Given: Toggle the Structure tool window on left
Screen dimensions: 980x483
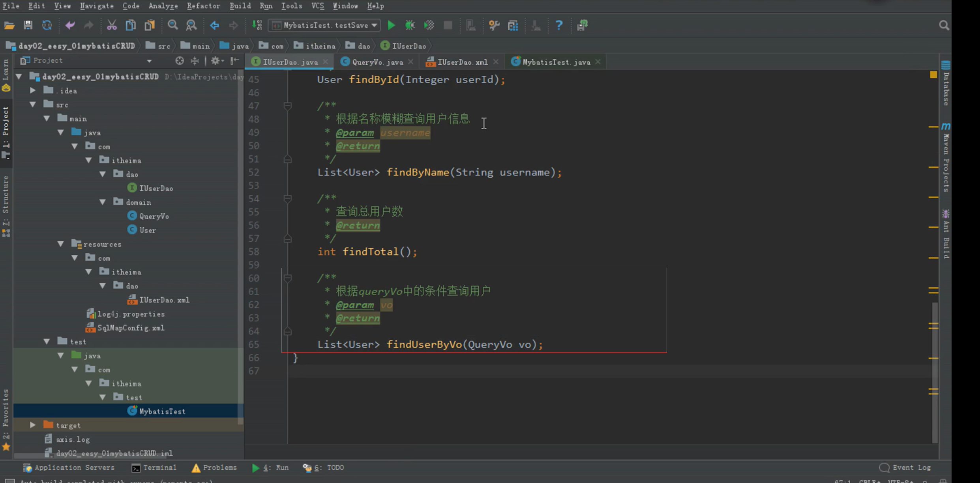Looking at the screenshot, I should [x=6, y=199].
